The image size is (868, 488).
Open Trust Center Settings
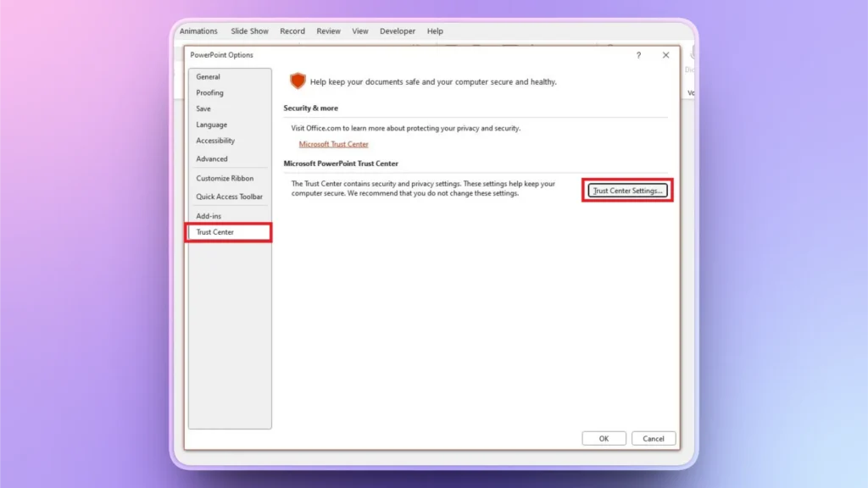[x=627, y=190]
